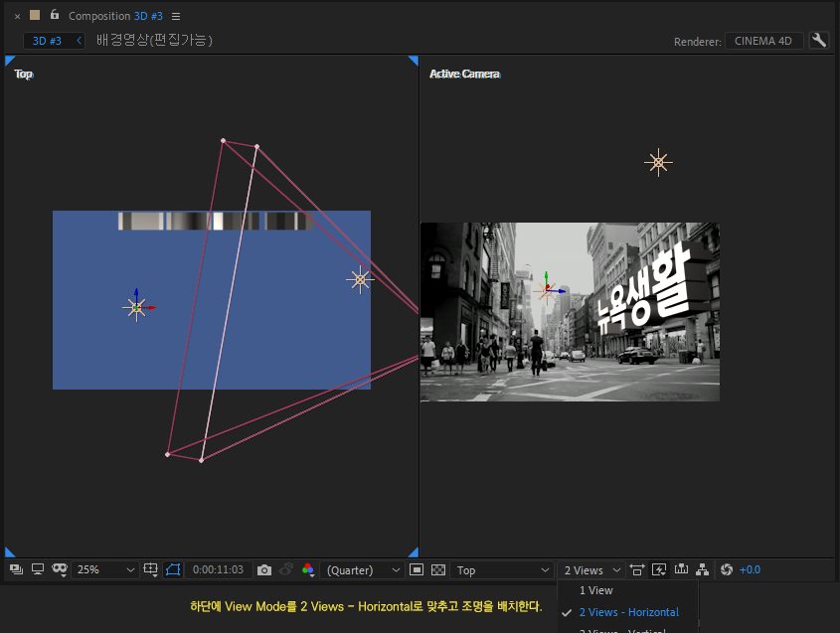This screenshot has height=633, width=840.
Task: Click the 배경영상(편집가능) breadcrumb
Action: [154, 40]
